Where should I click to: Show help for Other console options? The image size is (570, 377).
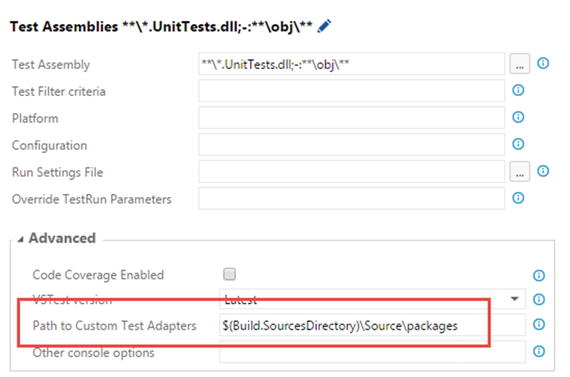coord(539,351)
